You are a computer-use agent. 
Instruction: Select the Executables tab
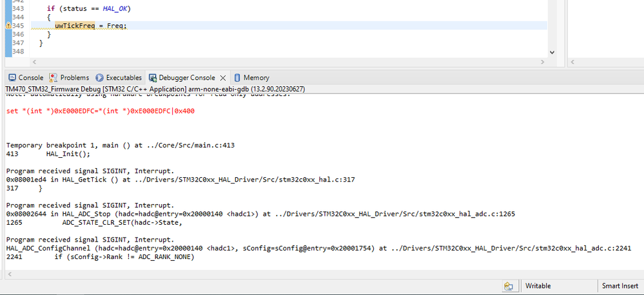(119, 77)
